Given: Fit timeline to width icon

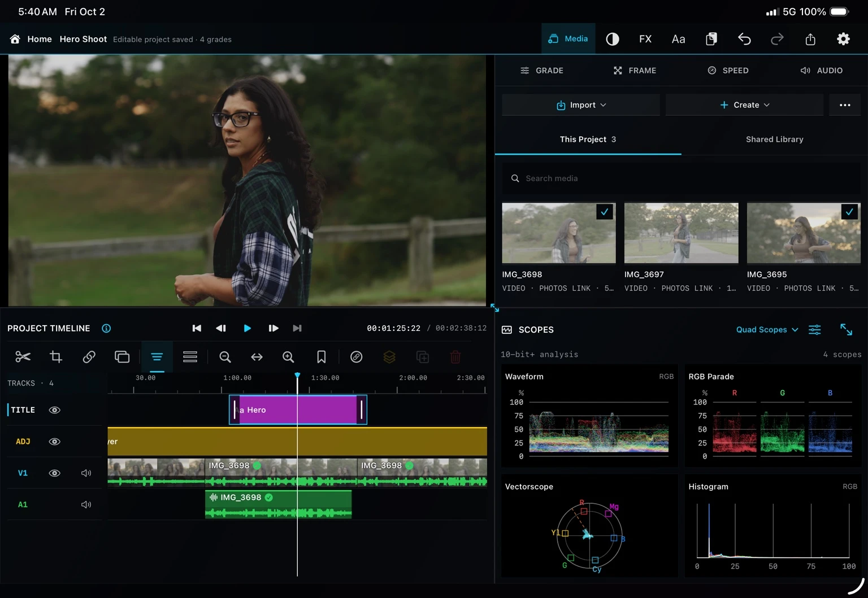Looking at the screenshot, I should click(x=257, y=357).
